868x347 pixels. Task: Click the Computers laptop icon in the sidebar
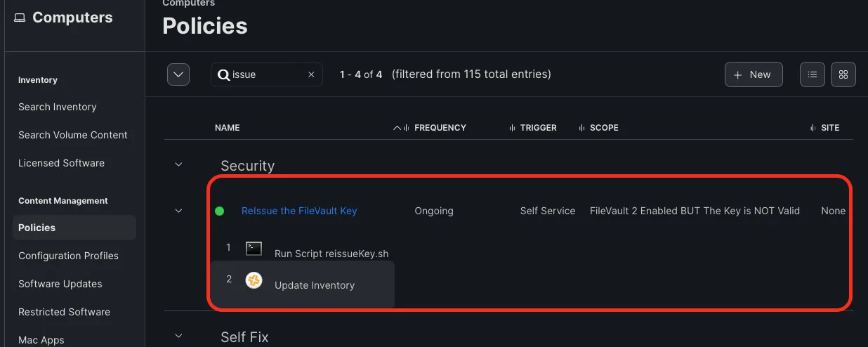pyautogui.click(x=20, y=18)
